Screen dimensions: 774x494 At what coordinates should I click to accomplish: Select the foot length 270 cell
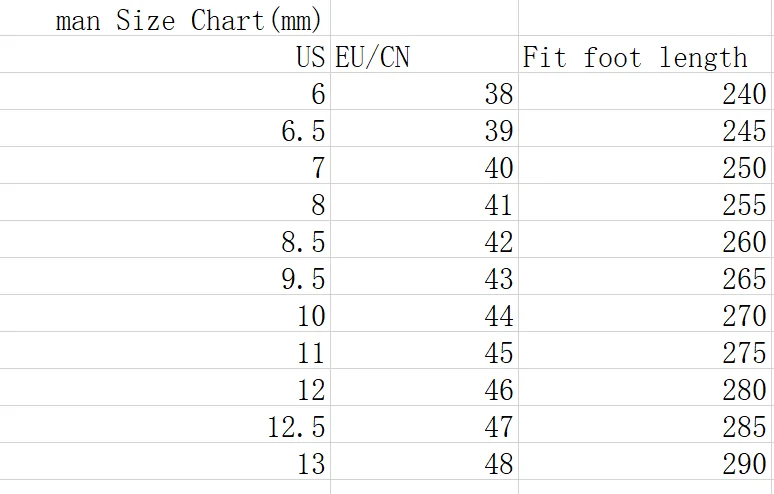point(645,313)
